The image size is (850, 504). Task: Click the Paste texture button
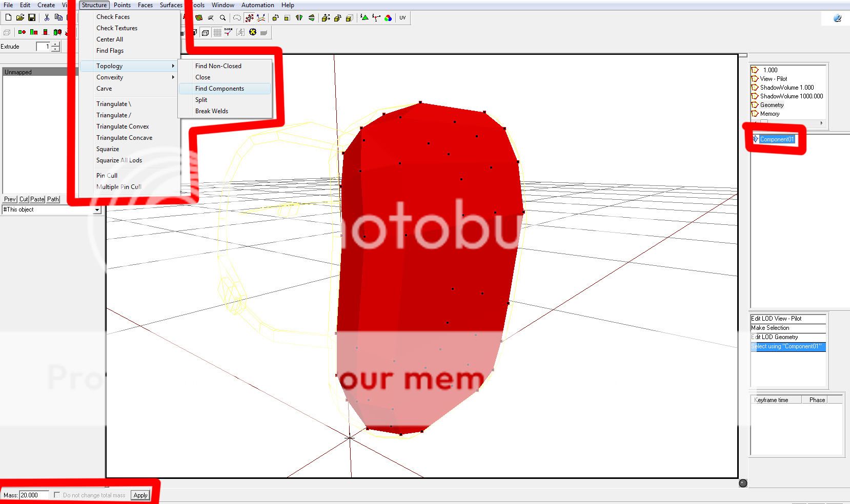point(37,199)
